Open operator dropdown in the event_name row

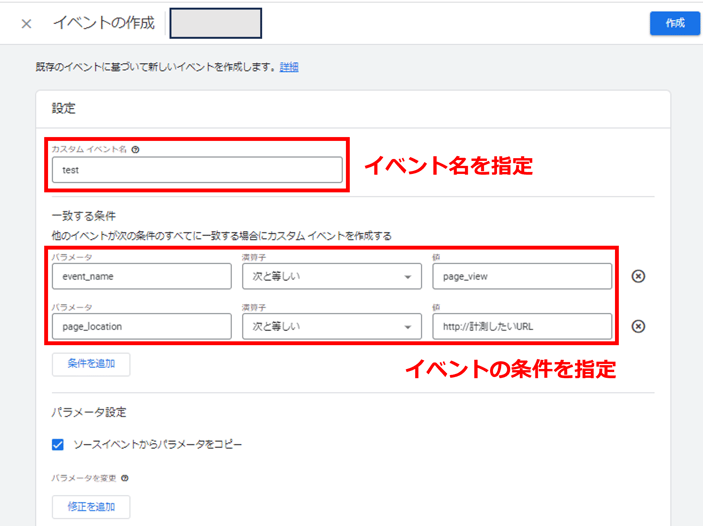click(x=332, y=276)
